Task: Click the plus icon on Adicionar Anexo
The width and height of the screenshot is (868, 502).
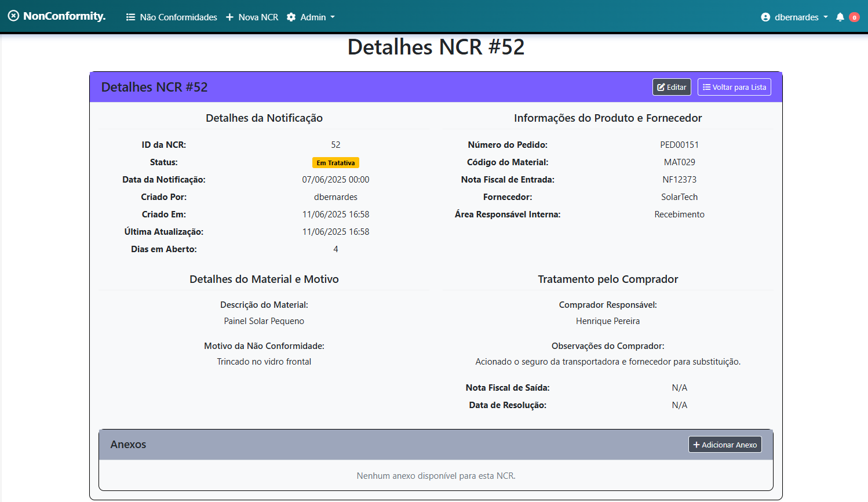Action: coord(696,445)
